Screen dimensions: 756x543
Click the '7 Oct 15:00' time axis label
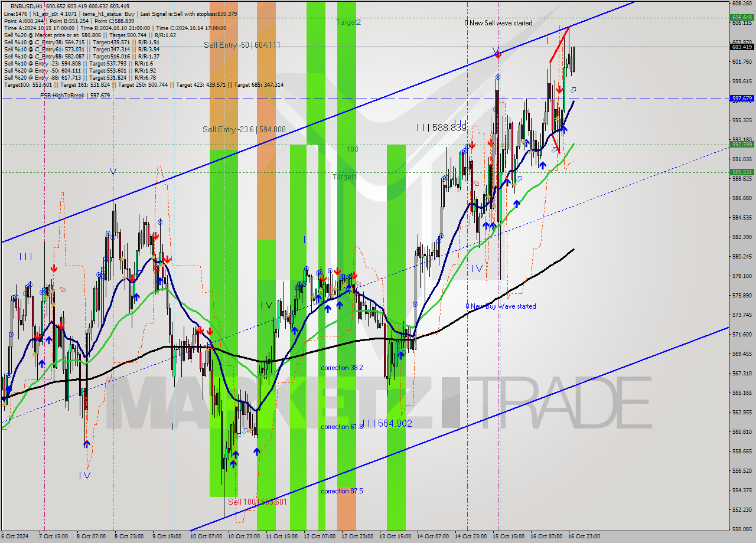pos(53,537)
